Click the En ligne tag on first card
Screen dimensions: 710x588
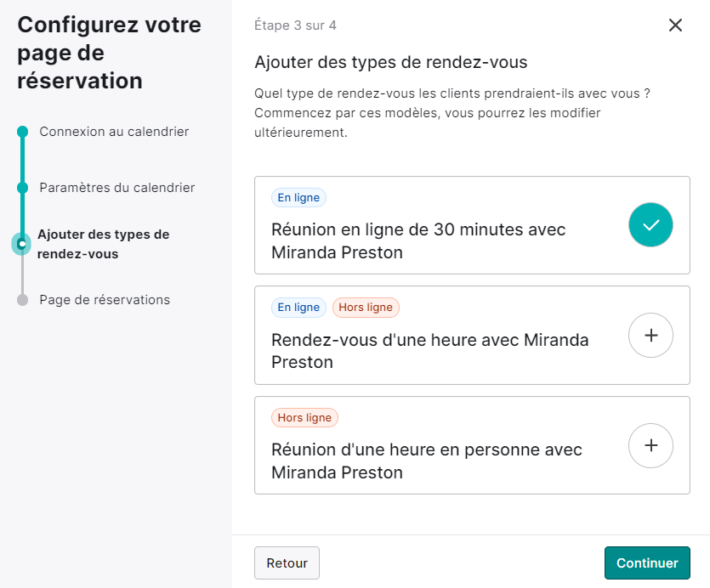(298, 198)
